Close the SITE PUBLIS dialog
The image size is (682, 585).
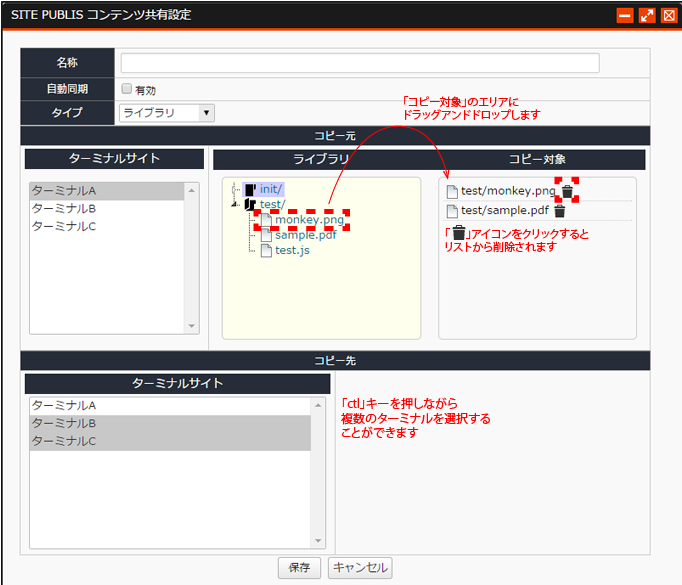click(669, 16)
